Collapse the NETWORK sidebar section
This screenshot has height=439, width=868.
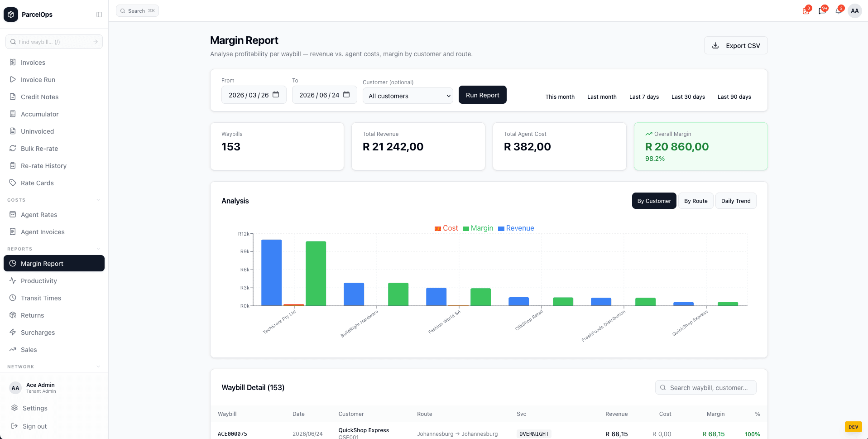98,367
